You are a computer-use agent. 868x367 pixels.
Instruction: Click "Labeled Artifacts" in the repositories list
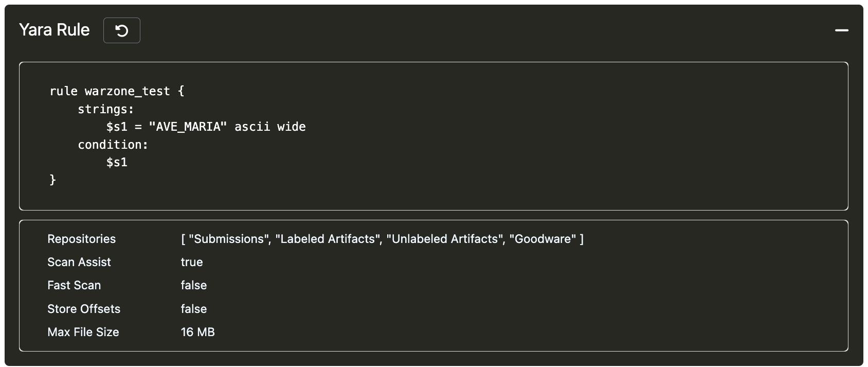[328, 239]
